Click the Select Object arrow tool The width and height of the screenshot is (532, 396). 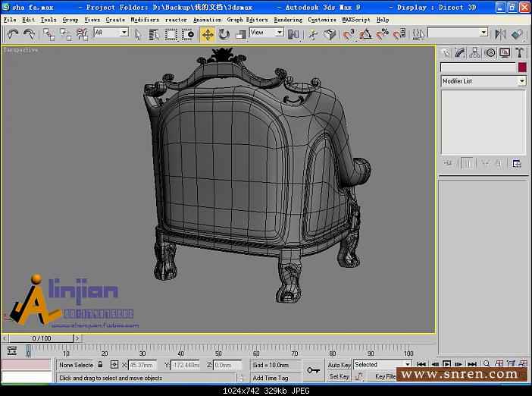139,34
